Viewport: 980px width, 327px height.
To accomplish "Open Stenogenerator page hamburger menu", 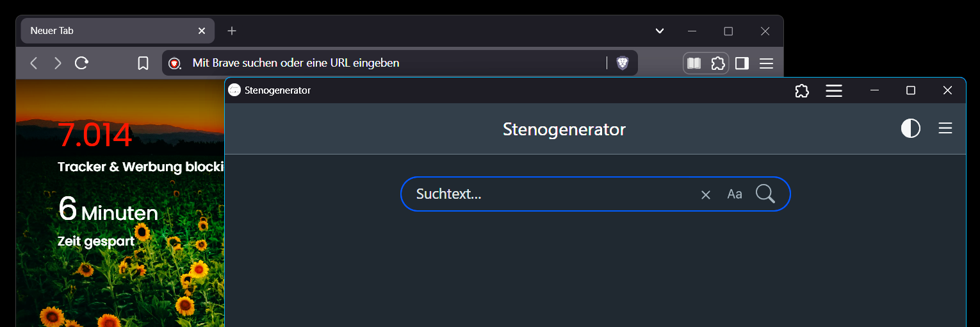I will tap(945, 128).
